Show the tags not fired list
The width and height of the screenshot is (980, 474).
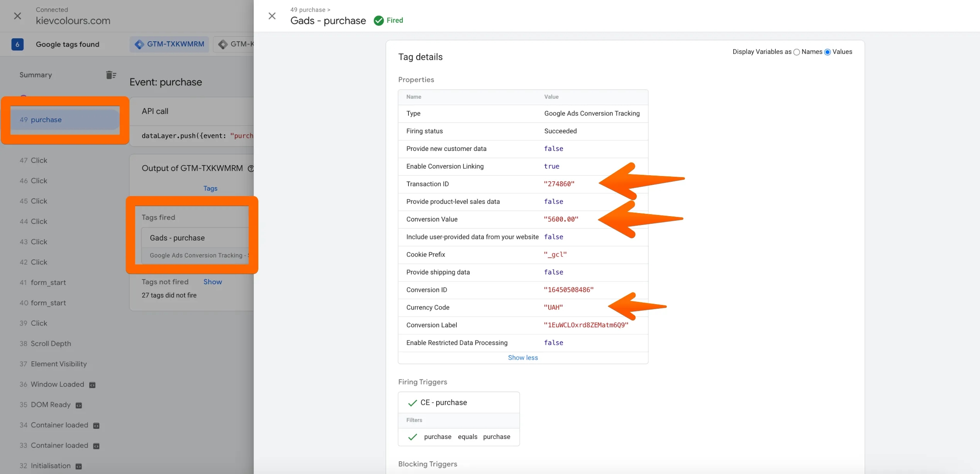click(212, 282)
